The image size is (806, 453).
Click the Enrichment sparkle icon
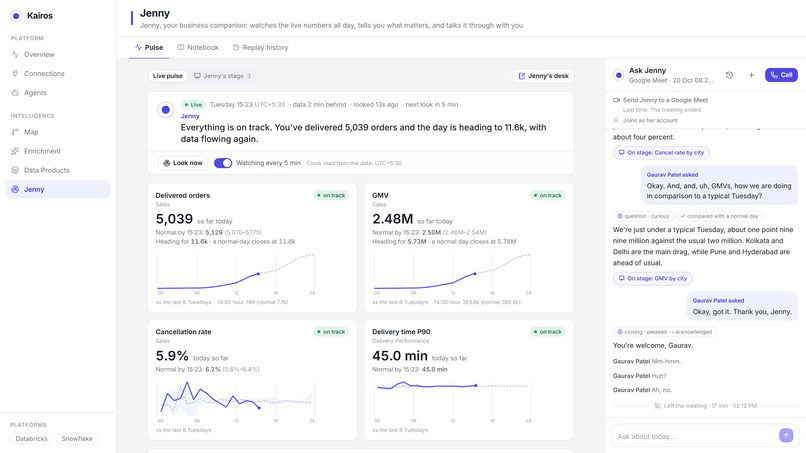point(15,151)
